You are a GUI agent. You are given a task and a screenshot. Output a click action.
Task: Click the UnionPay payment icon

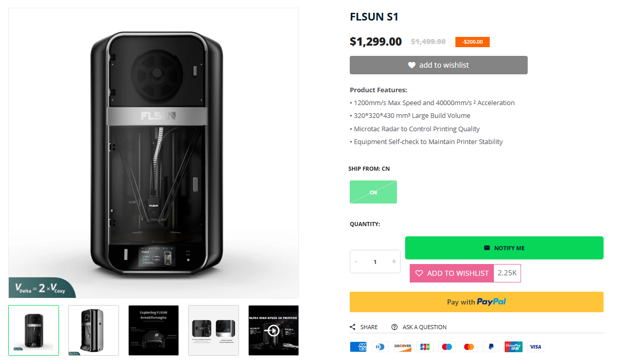pyautogui.click(x=513, y=347)
